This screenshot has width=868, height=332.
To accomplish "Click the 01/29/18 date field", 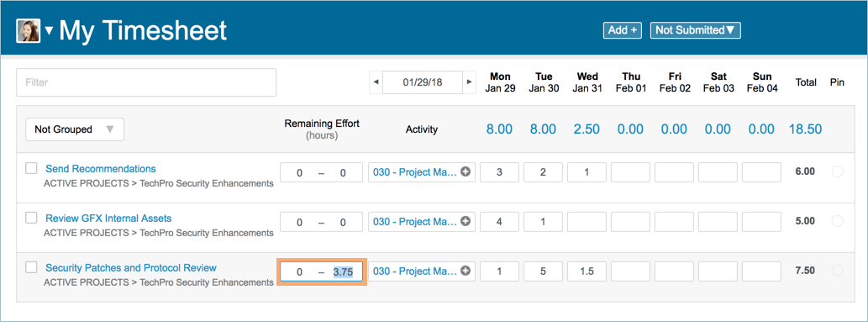I will pyautogui.click(x=423, y=82).
